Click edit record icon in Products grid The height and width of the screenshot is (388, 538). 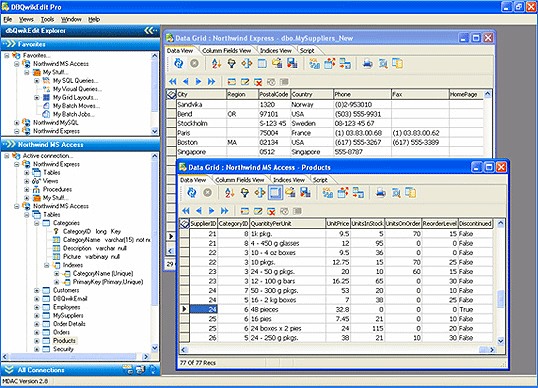click(258, 211)
